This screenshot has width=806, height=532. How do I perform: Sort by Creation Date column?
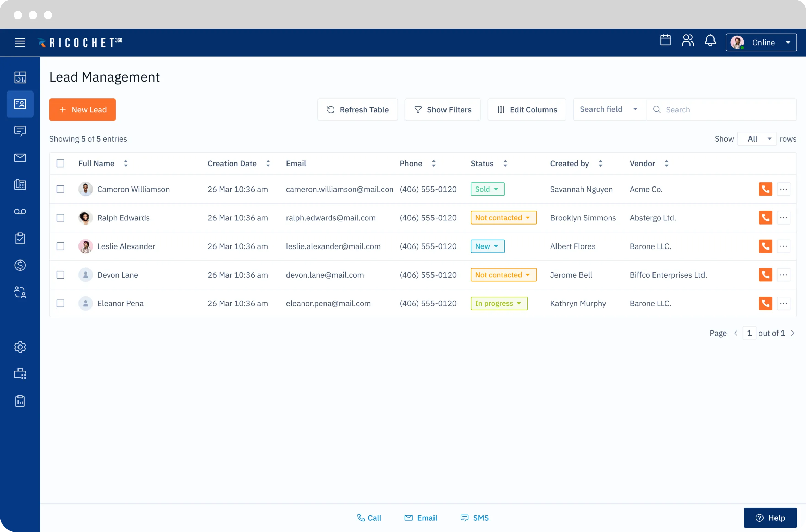[268, 164]
